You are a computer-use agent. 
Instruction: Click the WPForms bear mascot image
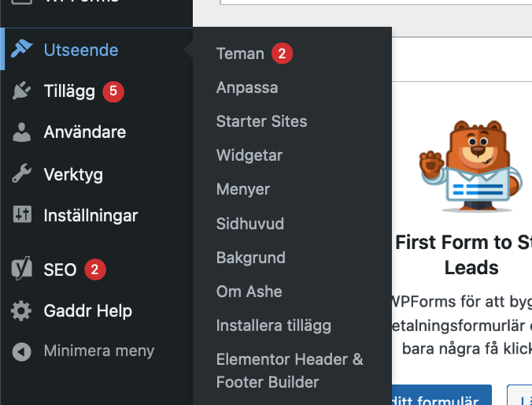click(471, 165)
